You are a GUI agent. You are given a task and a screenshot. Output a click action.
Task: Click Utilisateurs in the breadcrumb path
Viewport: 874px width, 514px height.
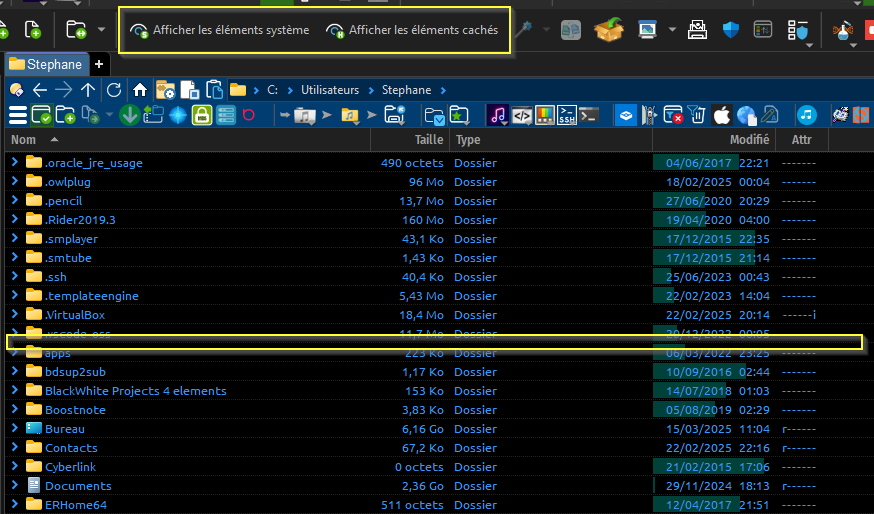click(329, 90)
